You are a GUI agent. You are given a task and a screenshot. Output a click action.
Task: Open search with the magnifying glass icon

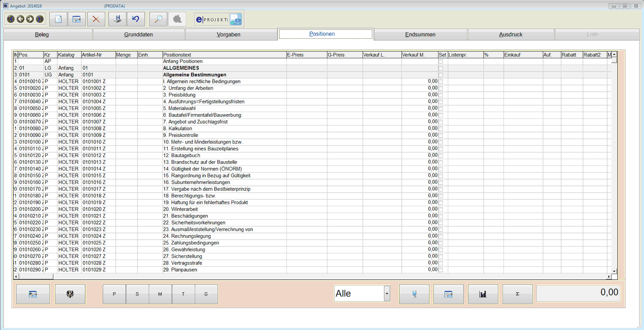click(158, 19)
